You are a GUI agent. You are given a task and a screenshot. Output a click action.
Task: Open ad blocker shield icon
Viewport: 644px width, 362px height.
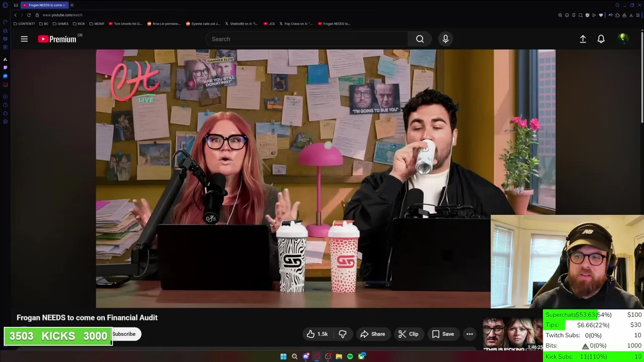(587, 15)
